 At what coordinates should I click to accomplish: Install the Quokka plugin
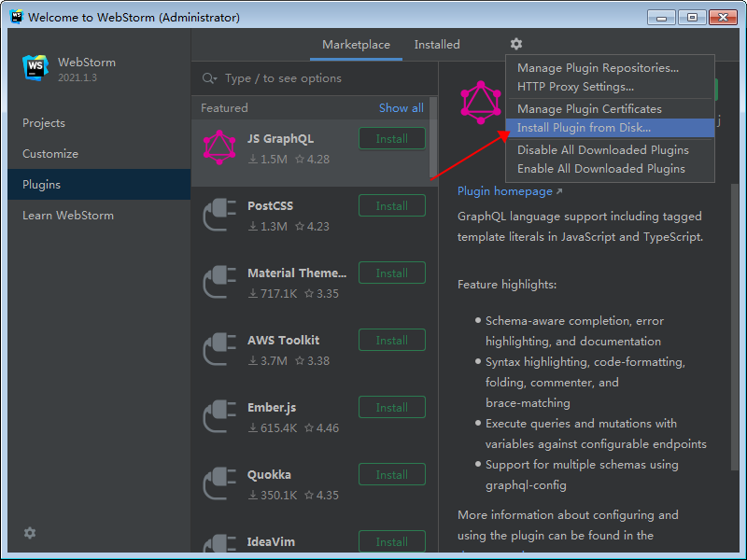click(391, 474)
